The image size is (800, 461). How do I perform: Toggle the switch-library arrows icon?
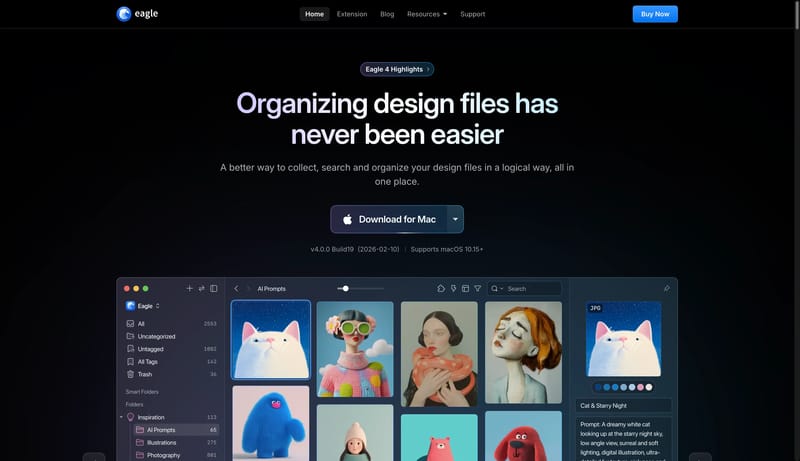202,288
